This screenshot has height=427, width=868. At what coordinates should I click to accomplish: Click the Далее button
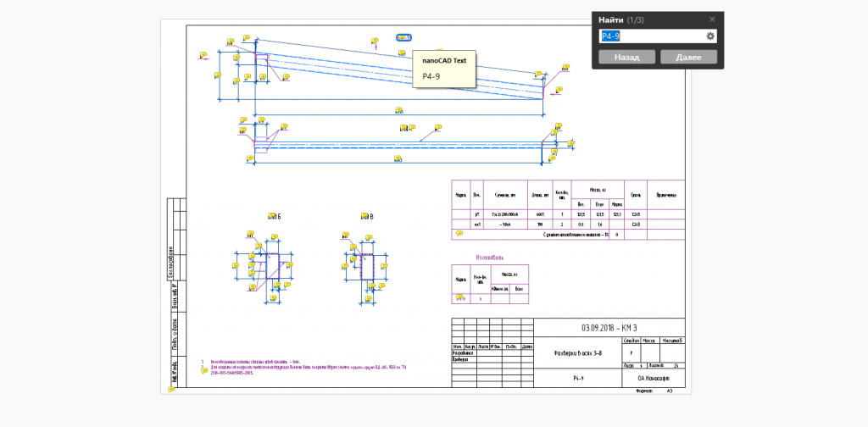tap(688, 57)
